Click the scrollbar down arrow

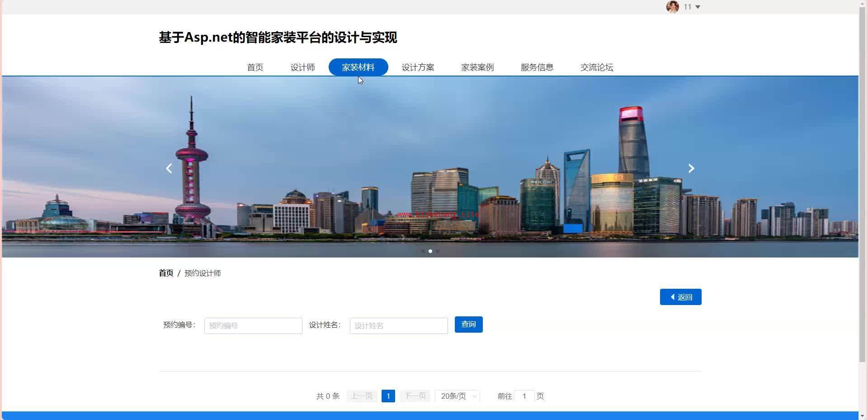(863, 415)
